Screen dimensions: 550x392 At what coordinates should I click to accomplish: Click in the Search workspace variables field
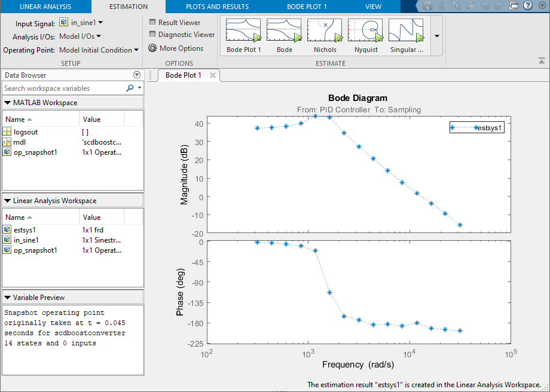click(63, 88)
